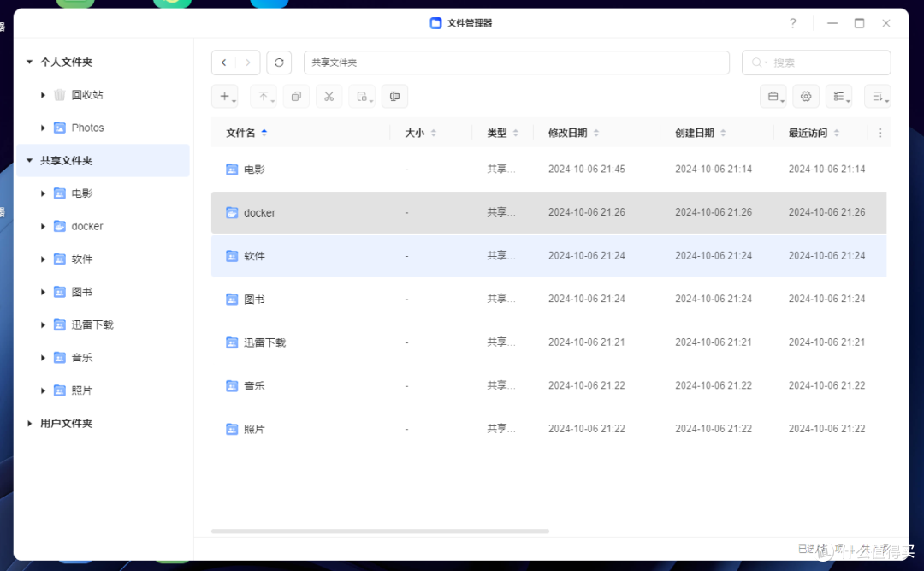
Task: Select the rename toolbar icon
Action: point(394,96)
